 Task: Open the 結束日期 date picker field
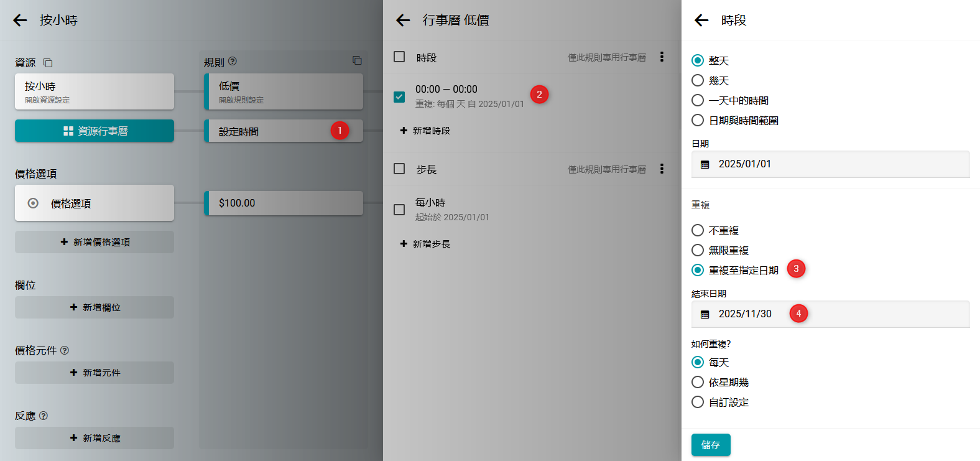coord(830,314)
